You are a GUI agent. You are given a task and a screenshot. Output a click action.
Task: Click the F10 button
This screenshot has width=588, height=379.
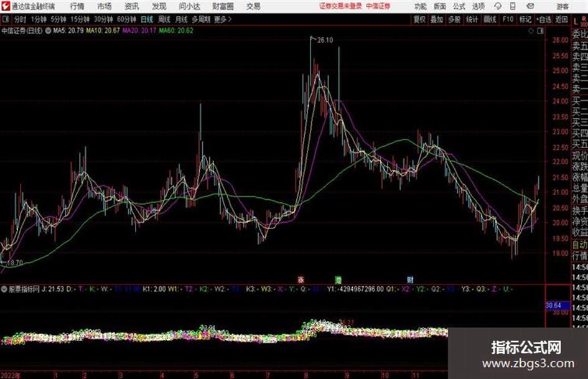coord(508,19)
